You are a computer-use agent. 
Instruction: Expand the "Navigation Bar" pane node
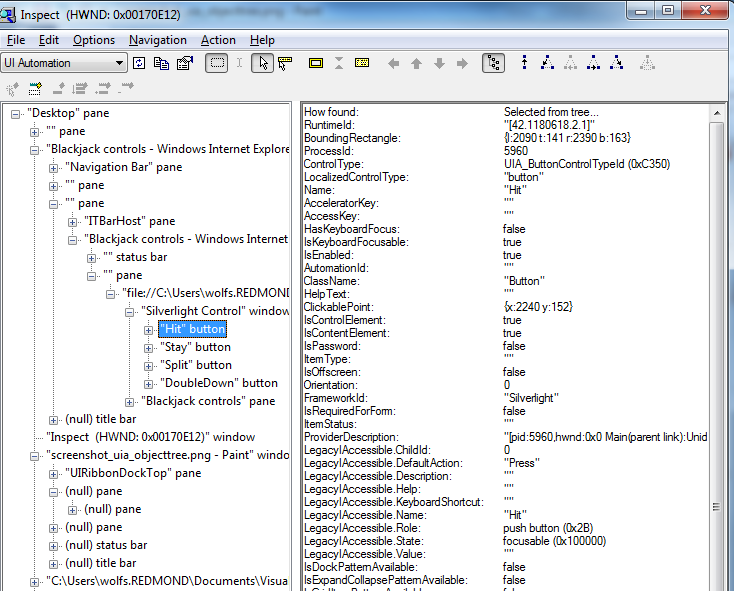pyautogui.click(x=53, y=167)
